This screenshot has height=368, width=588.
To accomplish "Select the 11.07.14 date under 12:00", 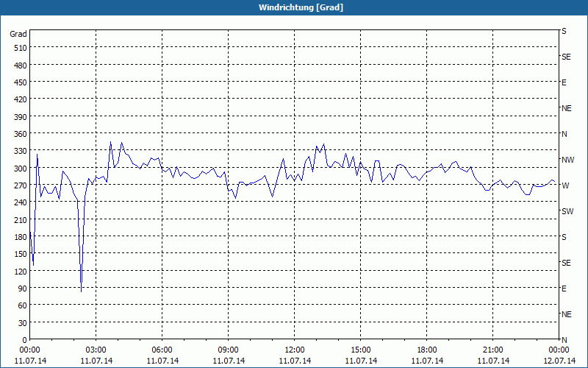I will click(295, 361).
